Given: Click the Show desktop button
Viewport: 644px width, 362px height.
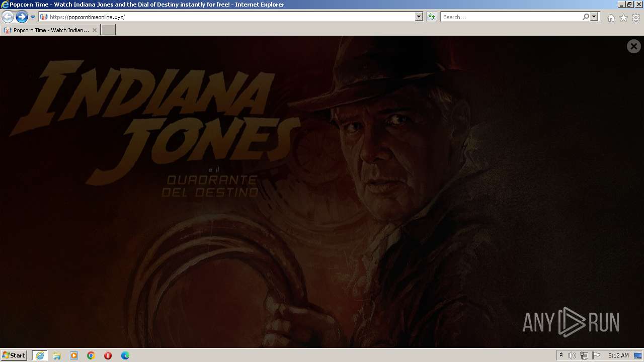Looking at the screenshot, I should [x=638, y=355].
